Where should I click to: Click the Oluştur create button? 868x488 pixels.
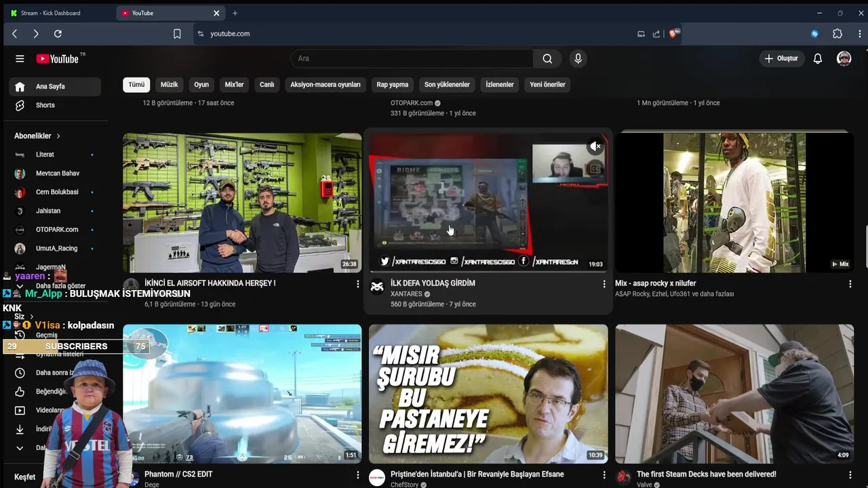(781, 59)
